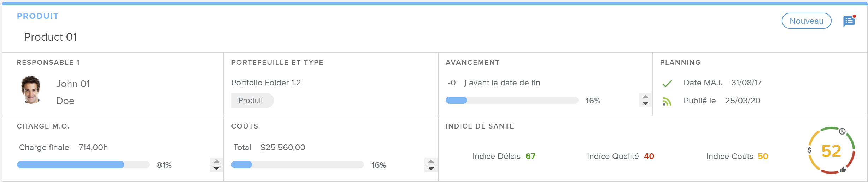This screenshot has height=182, width=868.
Task: Click the overall health score 52
Action: coord(831,151)
